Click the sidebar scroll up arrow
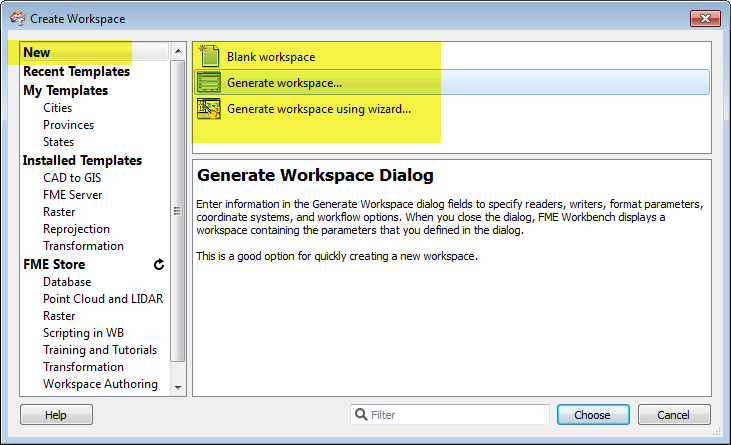Viewport: 731px width, 445px height. point(178,51)
